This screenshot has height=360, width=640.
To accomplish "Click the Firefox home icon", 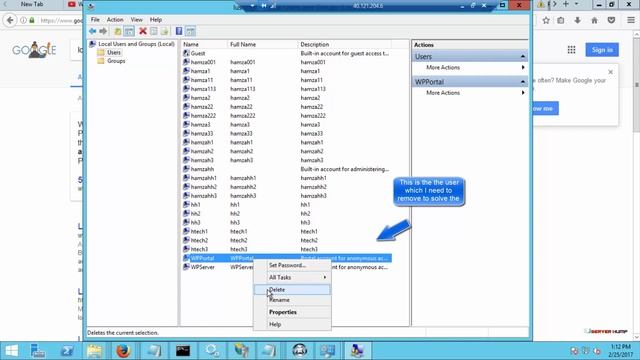I will click(594, 20).
